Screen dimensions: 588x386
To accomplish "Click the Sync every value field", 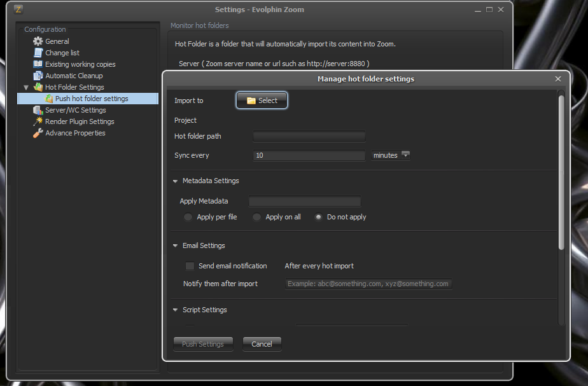I will 309,155.
